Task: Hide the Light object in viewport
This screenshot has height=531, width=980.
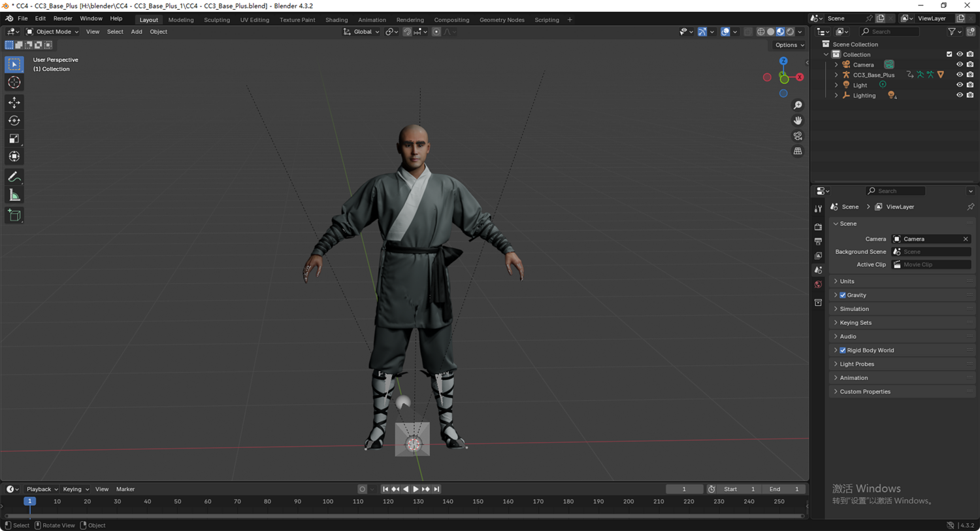Action: 960,85
